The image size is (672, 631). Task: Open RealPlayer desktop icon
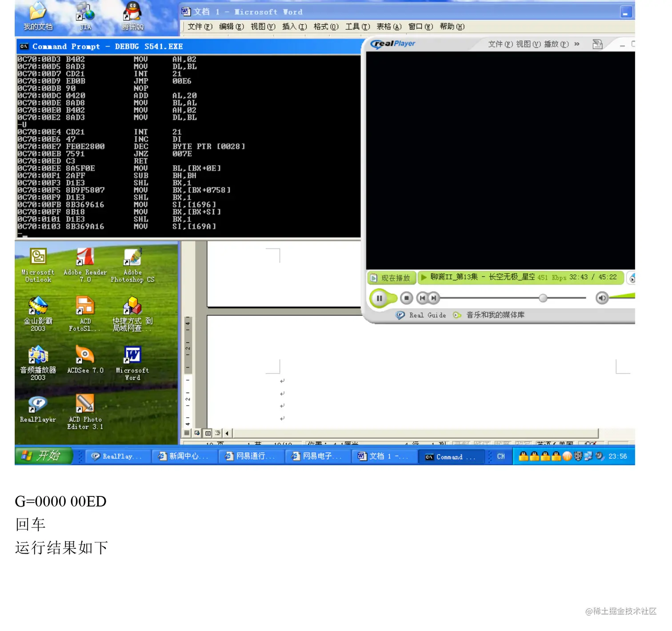[38, 409]
